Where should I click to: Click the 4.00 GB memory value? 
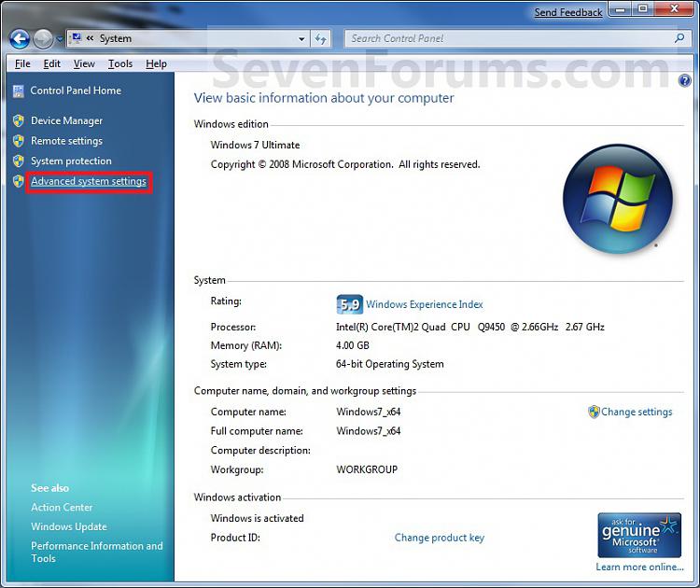tap(352, 345)
